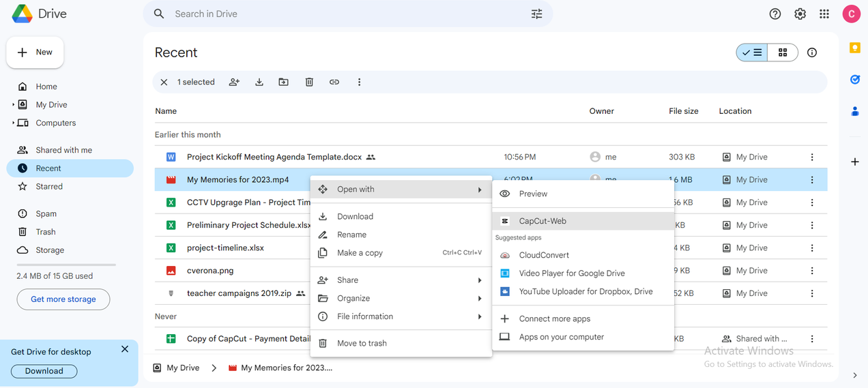
Task: Open Google Tasks in side panel
Action: [x=854, y=80]
